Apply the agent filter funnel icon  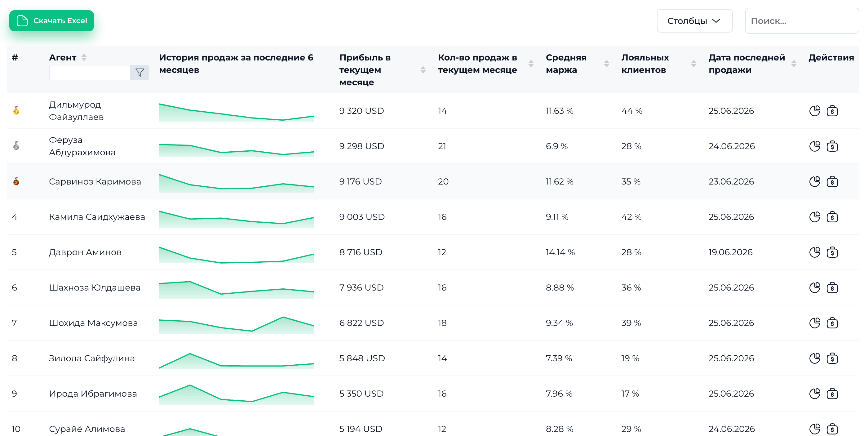(x=139, y=73)
